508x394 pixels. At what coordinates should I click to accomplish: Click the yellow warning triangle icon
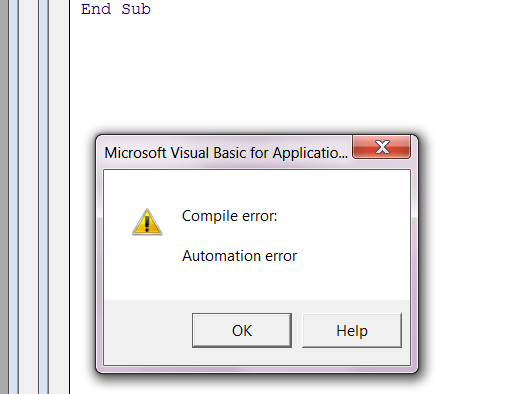[147, 222]
